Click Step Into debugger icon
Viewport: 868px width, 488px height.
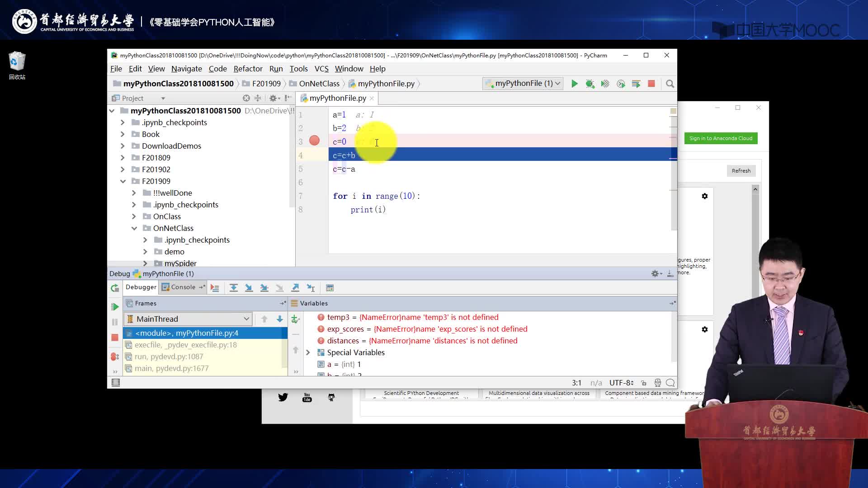click(x=249, y=288)
